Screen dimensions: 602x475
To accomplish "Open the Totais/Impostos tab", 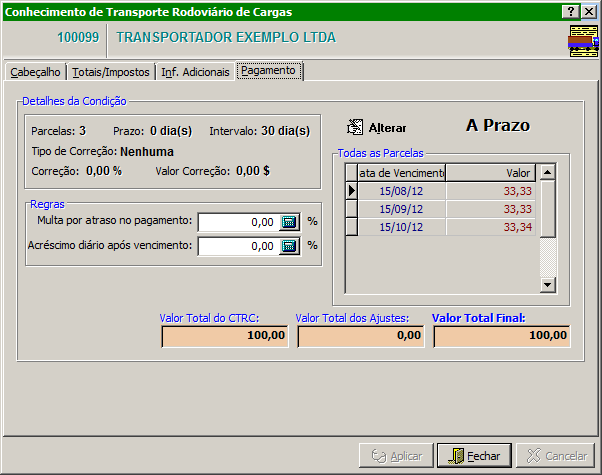I will coord(111,72).
